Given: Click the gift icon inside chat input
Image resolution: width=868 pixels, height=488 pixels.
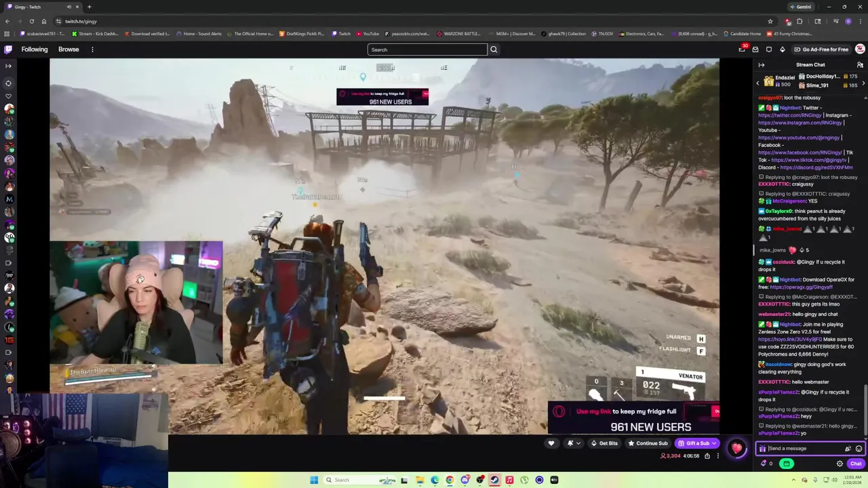Looking at the screenshot, I should click(x=763, y=449).
